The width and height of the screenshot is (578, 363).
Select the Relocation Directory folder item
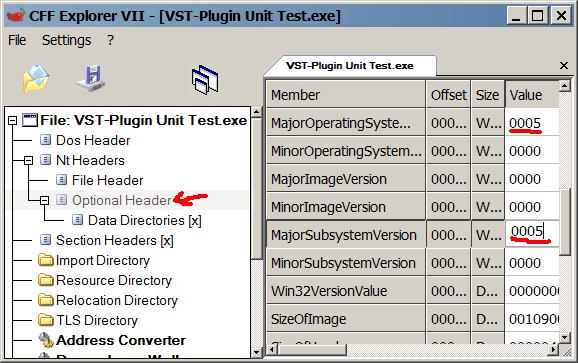[108, 300]
